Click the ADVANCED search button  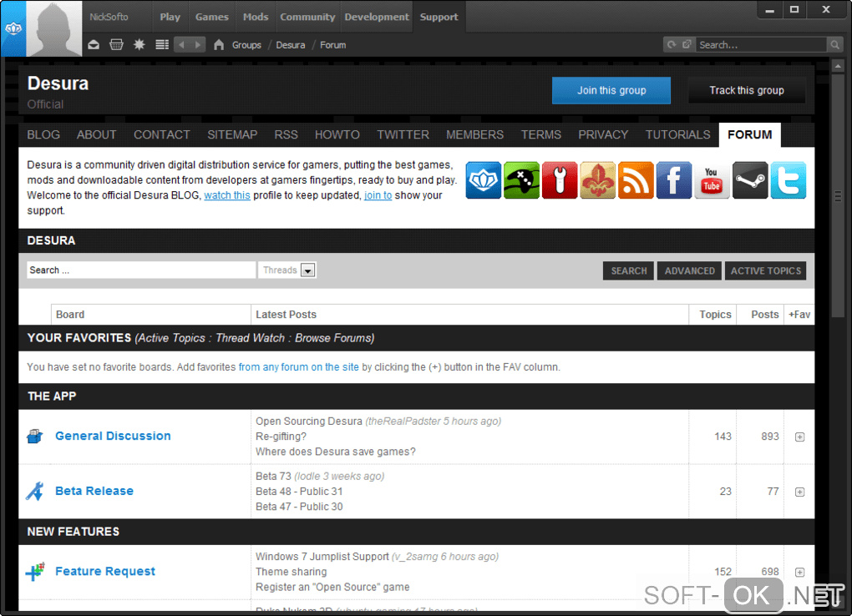[x=689, y=270]
